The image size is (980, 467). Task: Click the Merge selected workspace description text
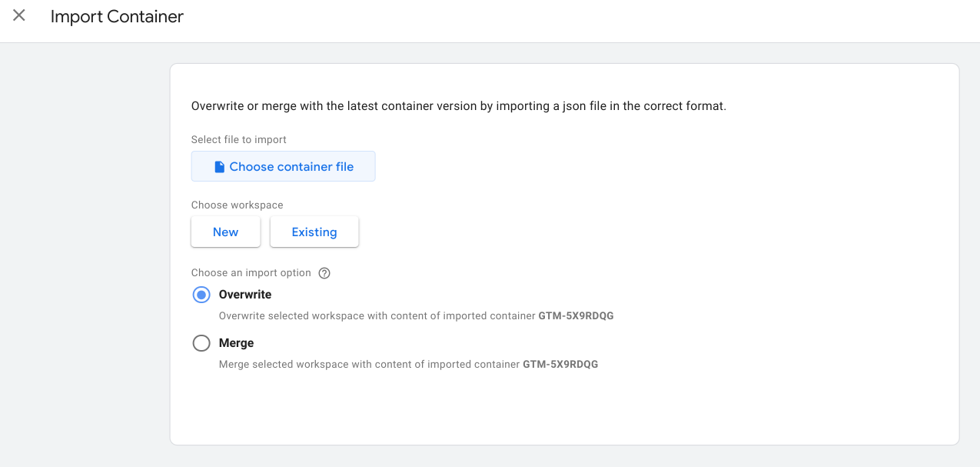[370, 365]
